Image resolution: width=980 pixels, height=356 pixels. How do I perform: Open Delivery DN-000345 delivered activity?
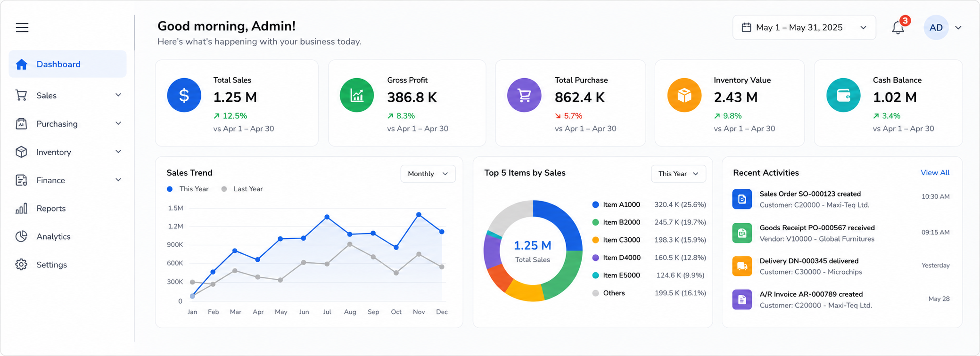(x=841, y=266)
